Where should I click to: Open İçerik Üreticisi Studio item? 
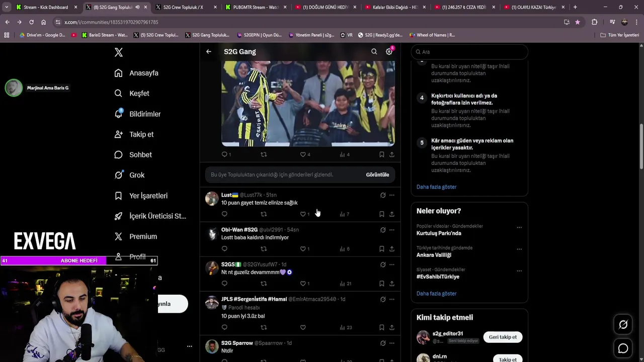pos(150,216)
